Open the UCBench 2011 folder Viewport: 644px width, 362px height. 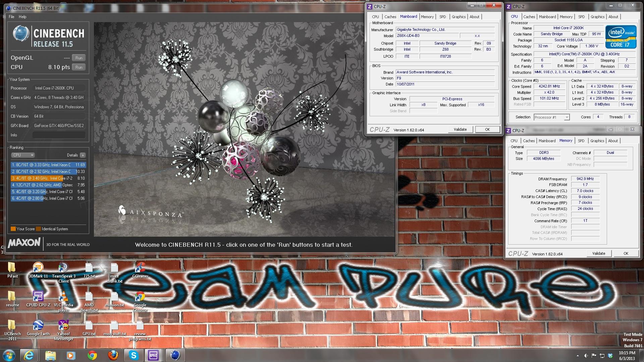pyautogui.click(x=12, y=330)
